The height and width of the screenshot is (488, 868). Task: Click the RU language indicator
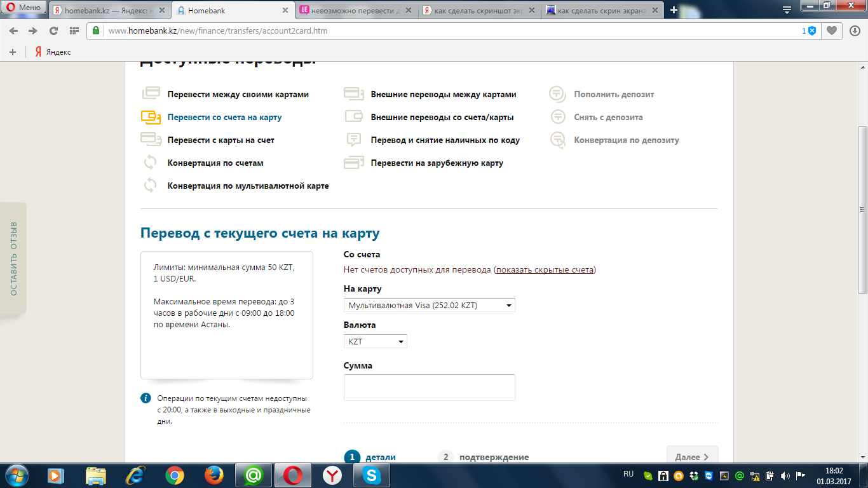[x=628, y=474]
